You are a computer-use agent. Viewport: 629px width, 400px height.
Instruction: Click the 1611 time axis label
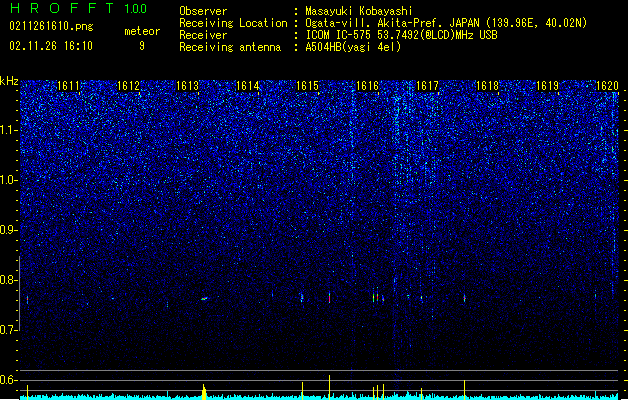[x=69, y=85]
